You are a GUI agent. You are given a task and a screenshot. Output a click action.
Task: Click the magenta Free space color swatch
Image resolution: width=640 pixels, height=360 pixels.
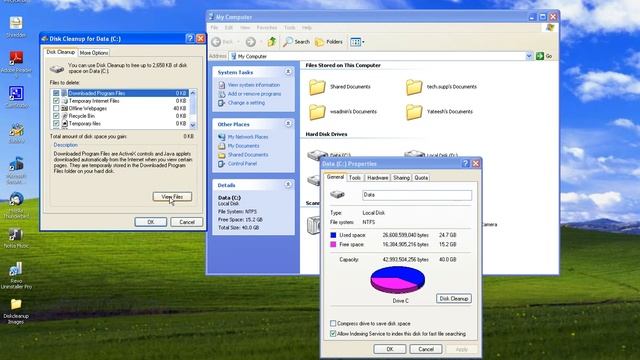pyautogui.click(x=333, y=244)
